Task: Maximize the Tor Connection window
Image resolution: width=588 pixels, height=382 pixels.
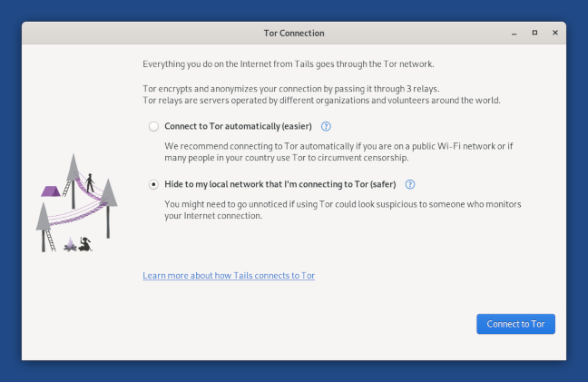Action: (x=534, y=33)
